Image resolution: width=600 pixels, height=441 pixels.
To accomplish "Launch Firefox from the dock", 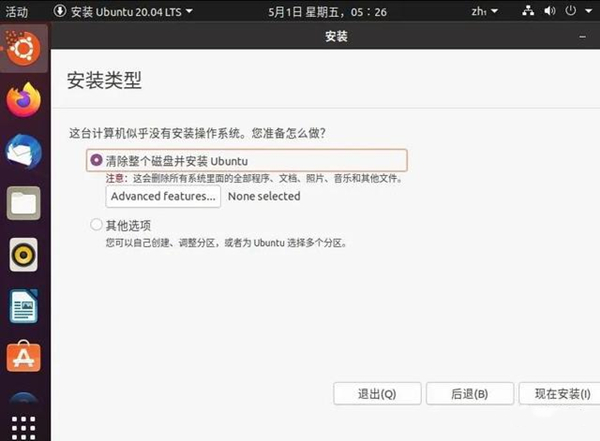I will tap(24, 100).
